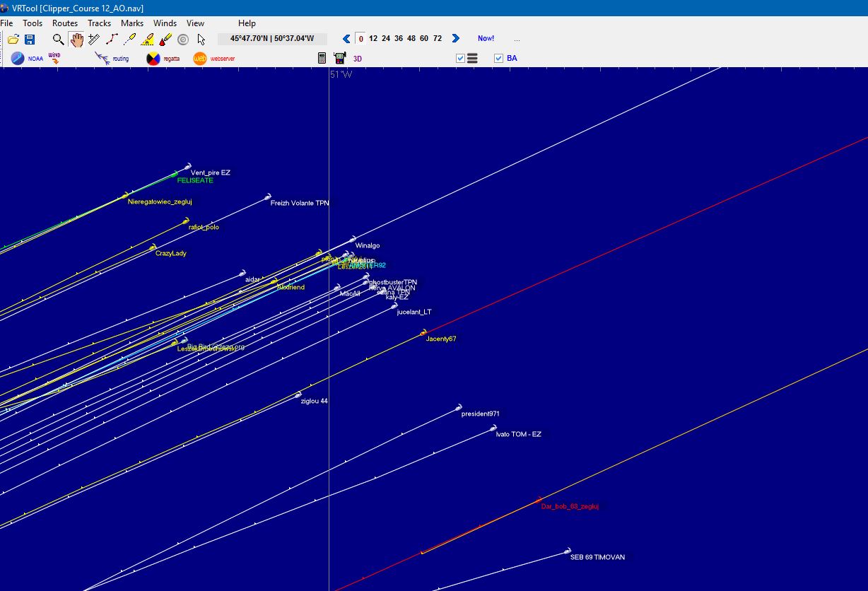
Task: Set forecast time to 36 hours
Action: pyautogui.click(x=399, y=39)
